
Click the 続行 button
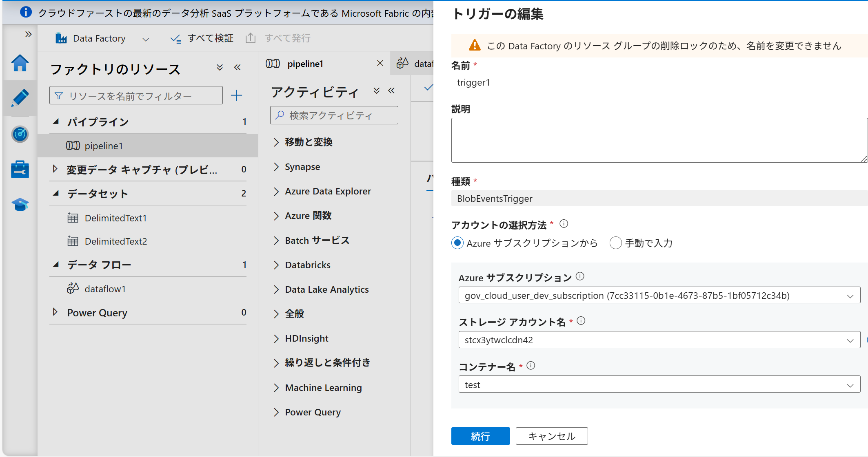coord(480,436)
